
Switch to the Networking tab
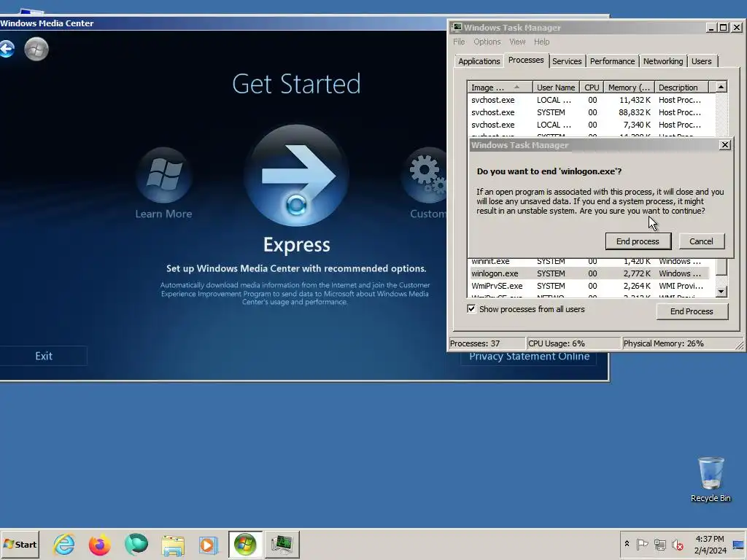pos(662,61)
